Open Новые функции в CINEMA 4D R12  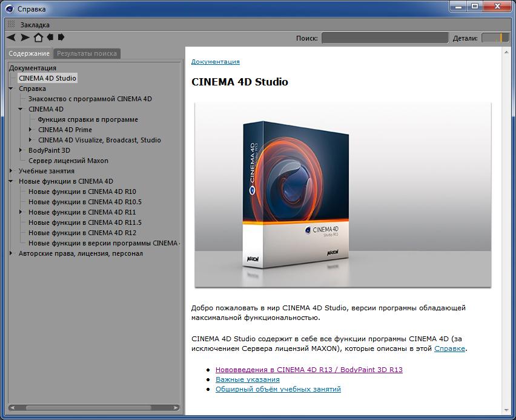[x=82, y=233]
